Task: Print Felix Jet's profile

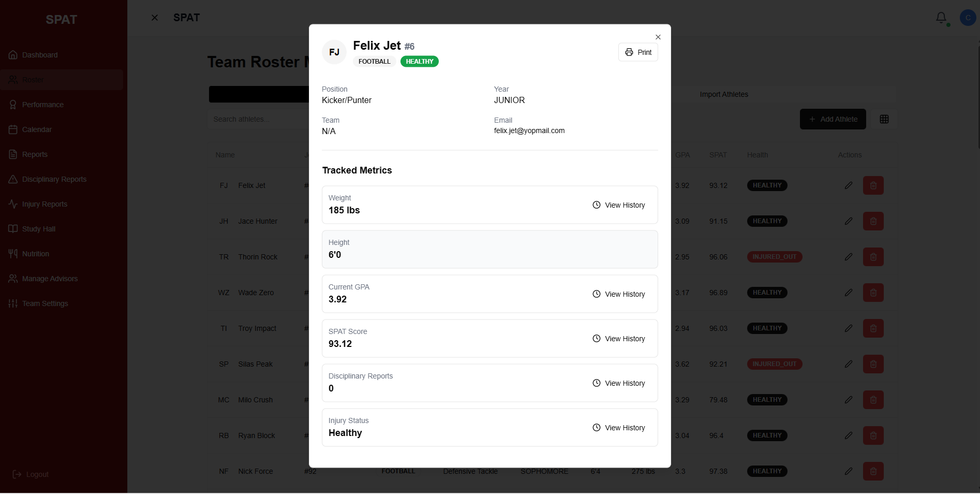Action: pos(638,52)
